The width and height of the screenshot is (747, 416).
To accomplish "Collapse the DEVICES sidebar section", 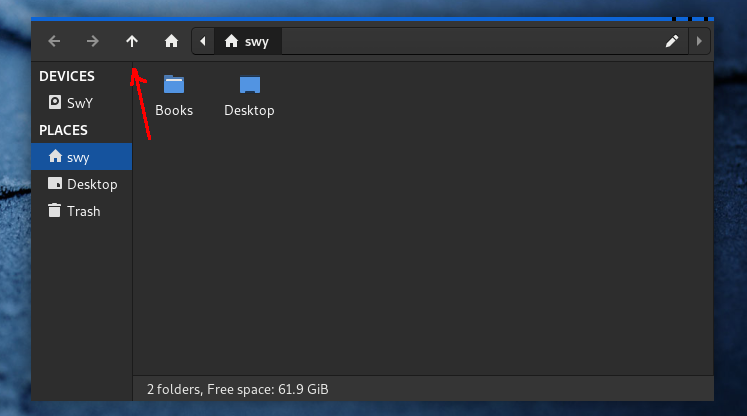I will (67, 76).
